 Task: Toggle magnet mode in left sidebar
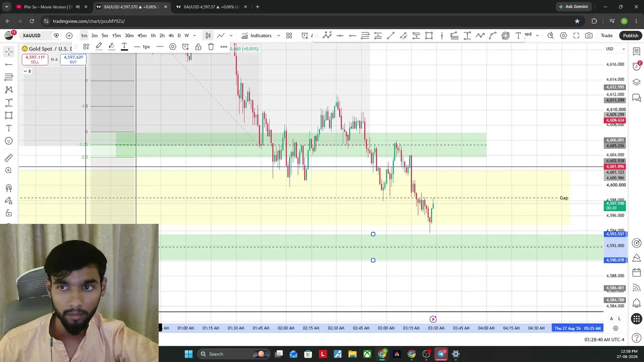9,188
